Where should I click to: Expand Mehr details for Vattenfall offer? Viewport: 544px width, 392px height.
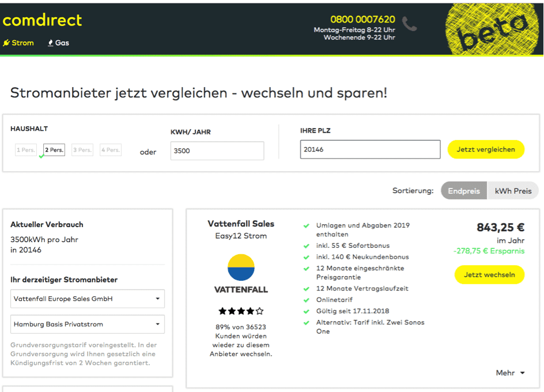[510, 373]
